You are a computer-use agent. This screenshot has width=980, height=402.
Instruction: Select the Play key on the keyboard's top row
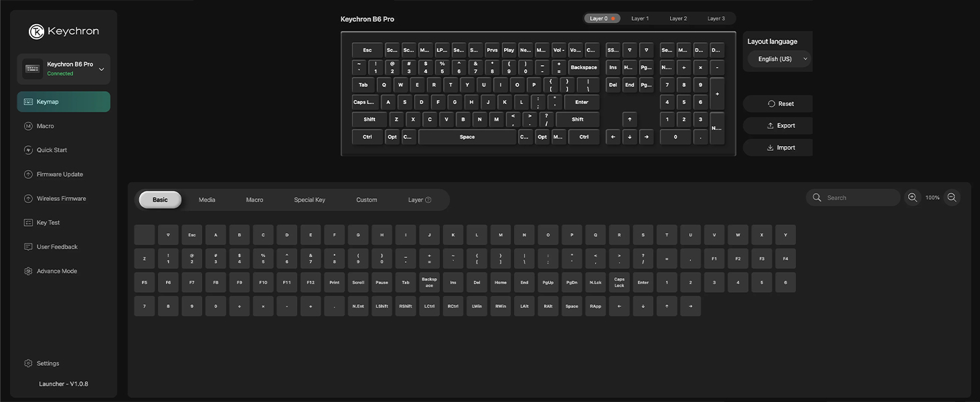click(x=509, y=50)
